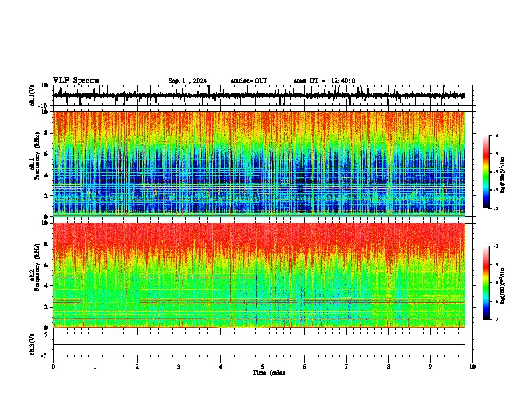This screenshot has height=411, width=532.
Task: Click the 'VLF Spectra' title text
Action: pyautogui.click(x=76, y=81)
